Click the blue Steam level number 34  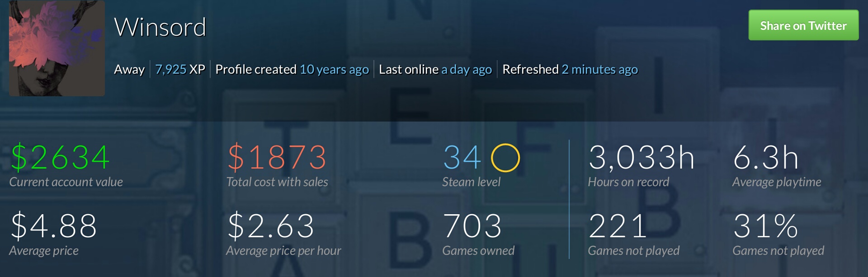(462, 157)
